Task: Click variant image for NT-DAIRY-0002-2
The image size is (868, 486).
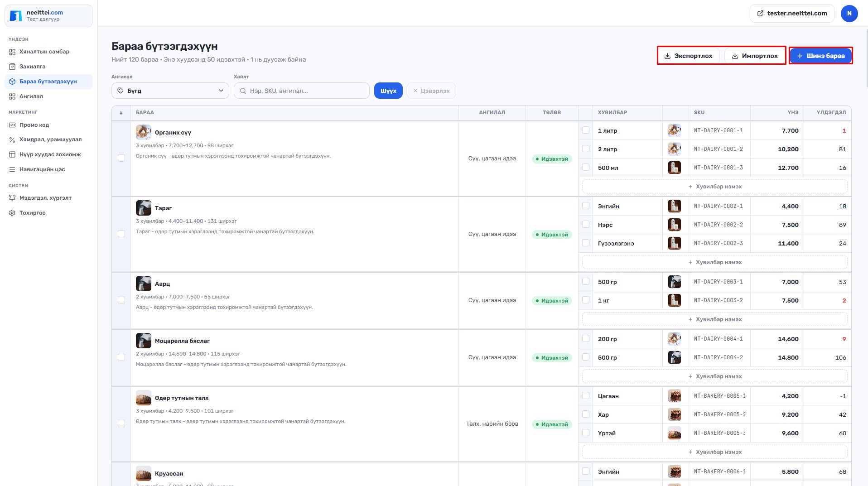Action: (x=675, y=225)
